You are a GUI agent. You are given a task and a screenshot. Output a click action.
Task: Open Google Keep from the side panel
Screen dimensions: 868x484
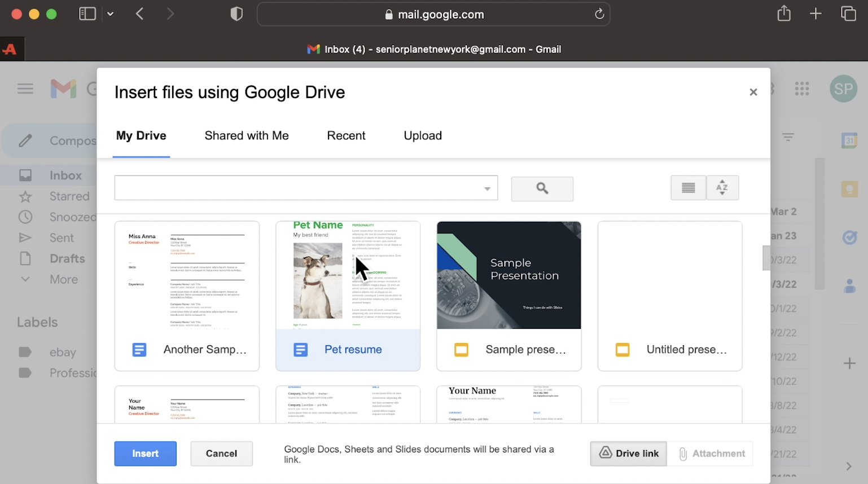tap(849, 189)
